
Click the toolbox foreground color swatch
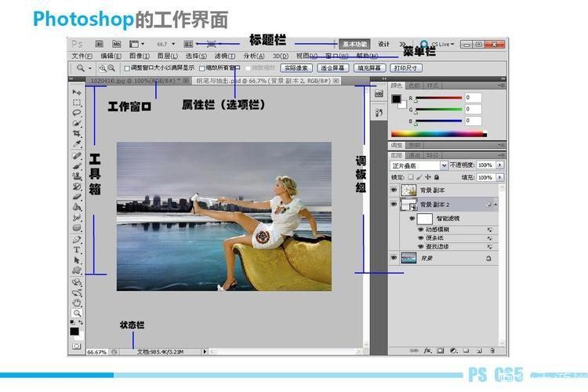click(74, 331)
